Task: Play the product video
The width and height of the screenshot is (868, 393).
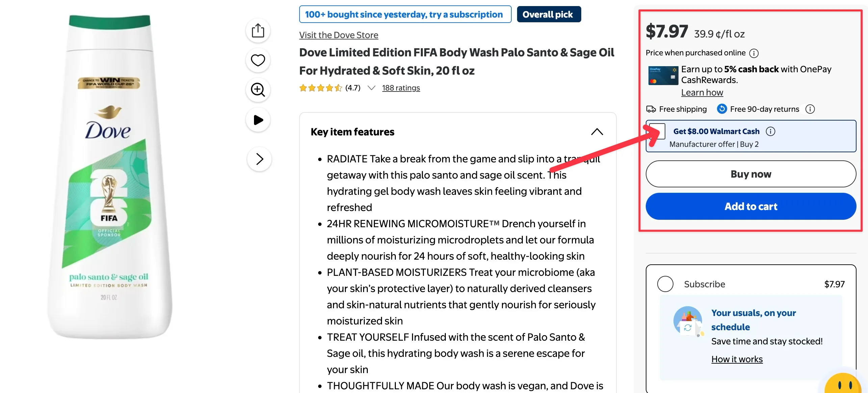Action: click(258, 120)
